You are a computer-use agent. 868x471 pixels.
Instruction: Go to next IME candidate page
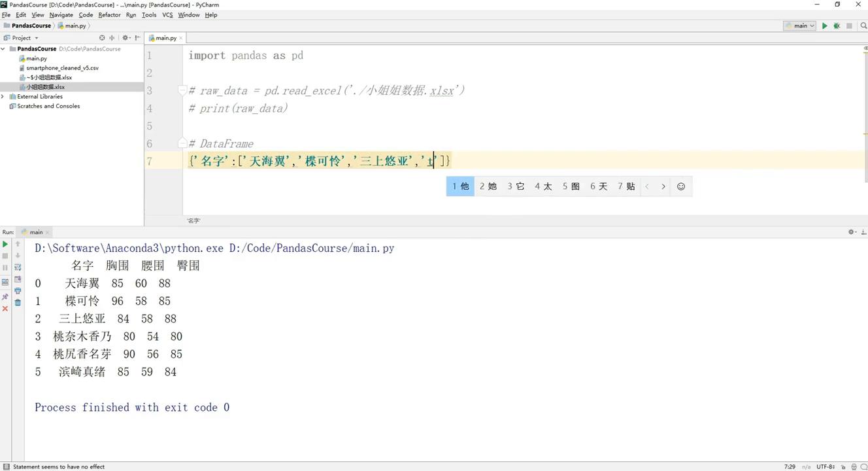pos(663,186)
